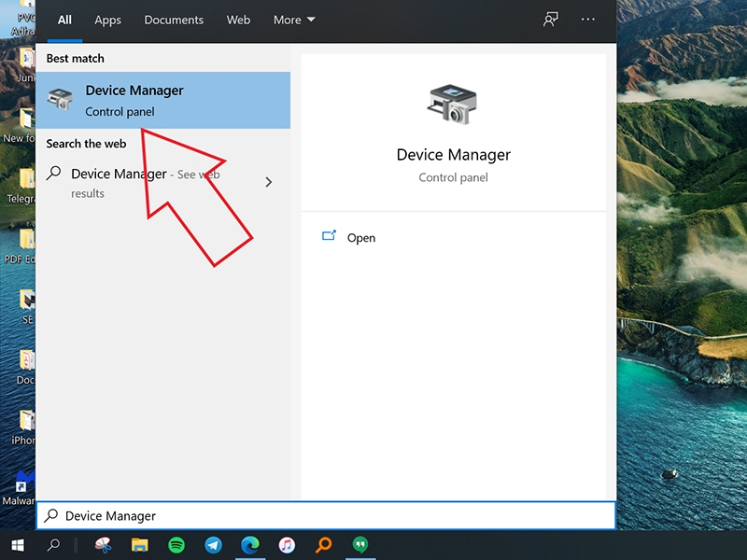Switch to the All search tab

point(64,20)
